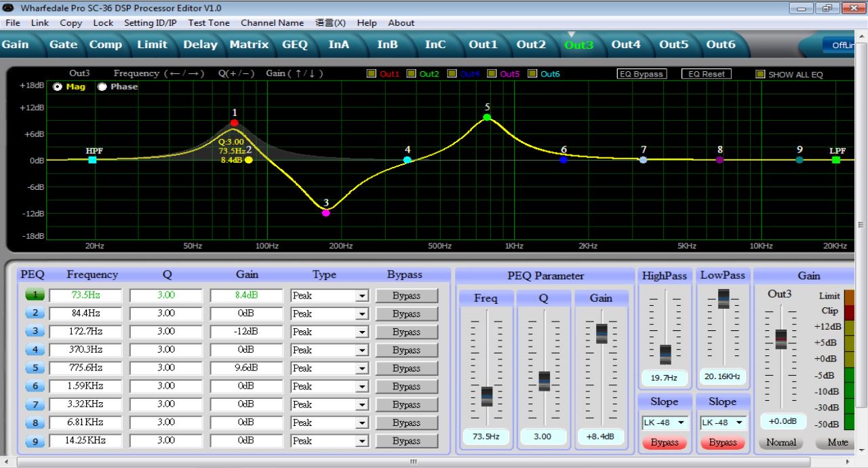Open Type dropdown for PEQ band 5

362,368
